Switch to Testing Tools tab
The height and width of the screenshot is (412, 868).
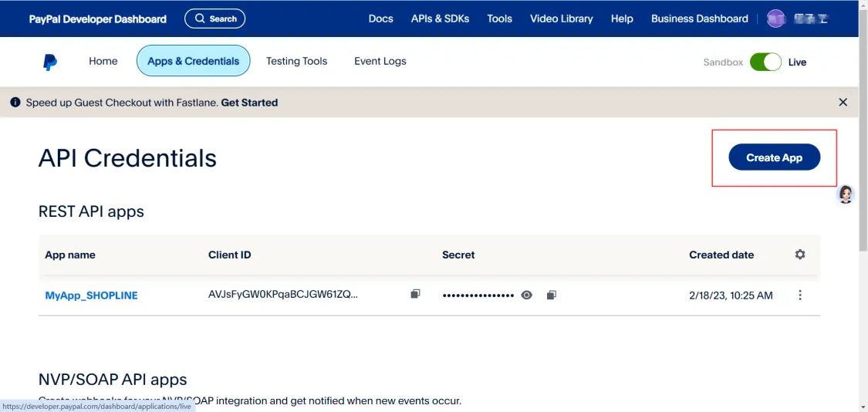tap(297, 61)
